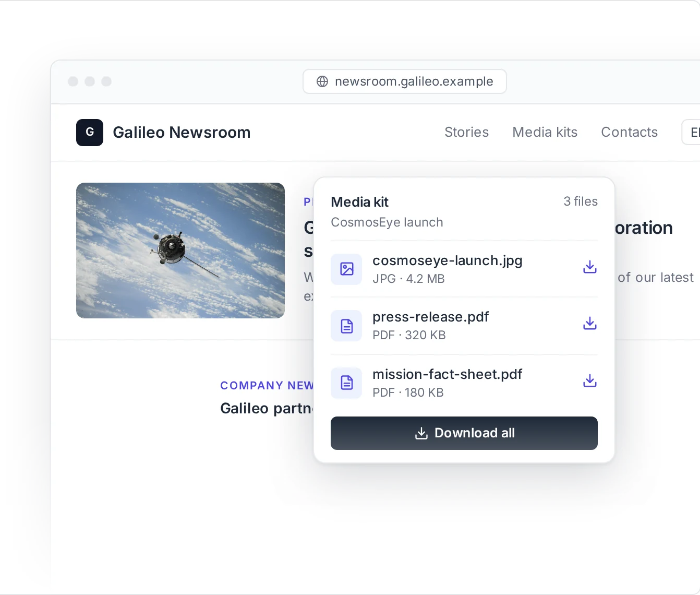Open the Media kits nav link

[545, 132]
